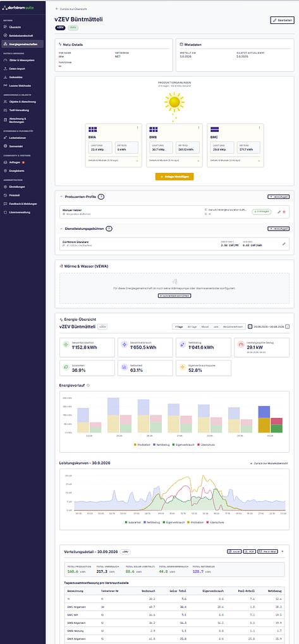Select the Monat range tab
This screenshot has width=299, height=644.
(x=205, y=326)
